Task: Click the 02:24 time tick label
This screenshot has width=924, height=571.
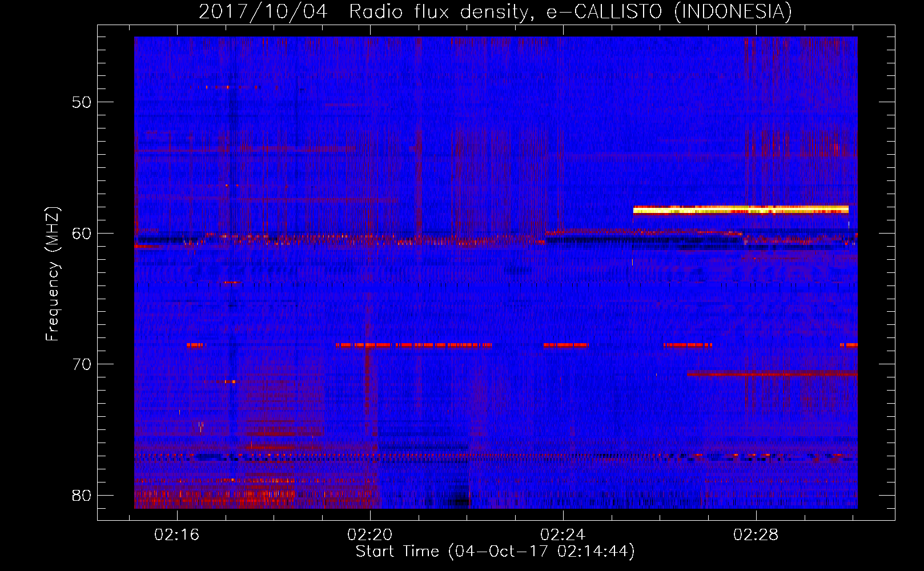Action: pyautogui.click(x=563, y=535)
